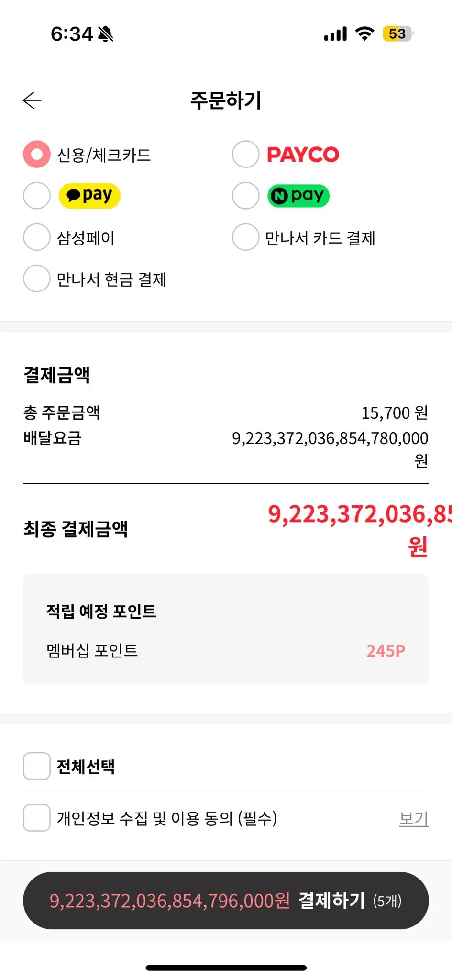The width and height of the screenshot is (452, 980).
Task: Tap the Naver Pay logo
Action: 298,196
